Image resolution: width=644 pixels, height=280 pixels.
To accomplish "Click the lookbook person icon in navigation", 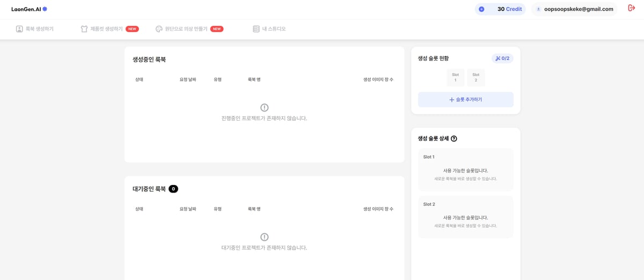I will pyautogui.click(x=19, y=29).
